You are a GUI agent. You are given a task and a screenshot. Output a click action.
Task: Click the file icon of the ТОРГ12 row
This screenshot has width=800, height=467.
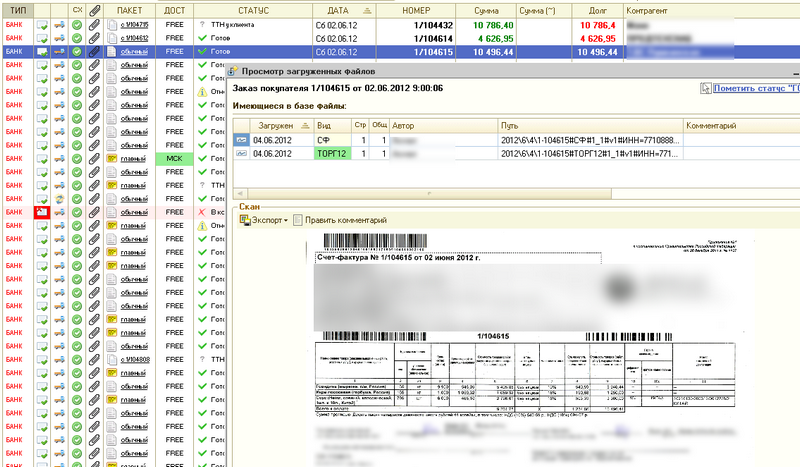241,153
